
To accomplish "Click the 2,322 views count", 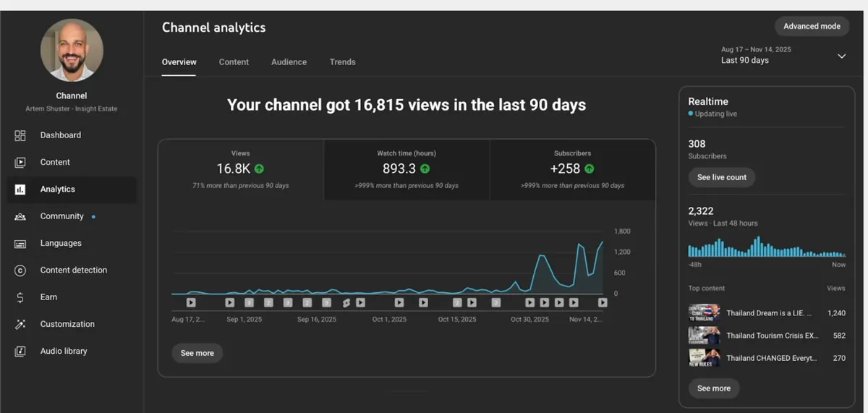I will pyautogui.click(x=701, y=211).
